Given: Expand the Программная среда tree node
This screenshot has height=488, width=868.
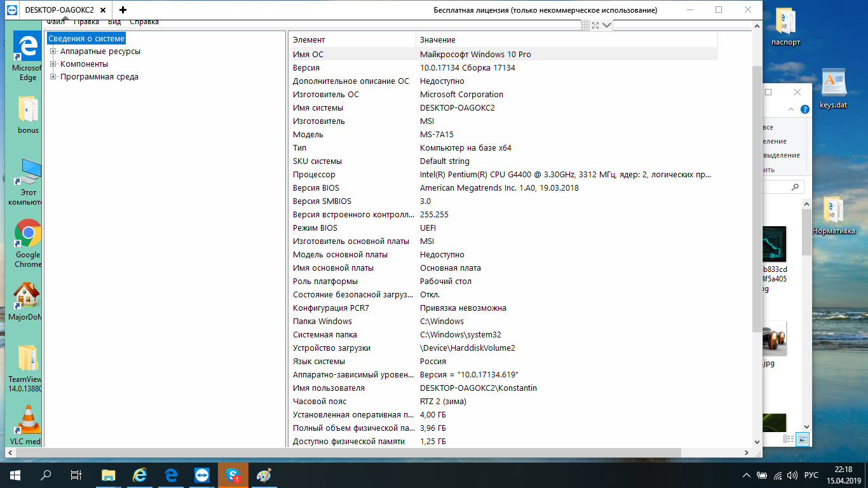Looking at the screenshot, I should click(x=53, y=77).
